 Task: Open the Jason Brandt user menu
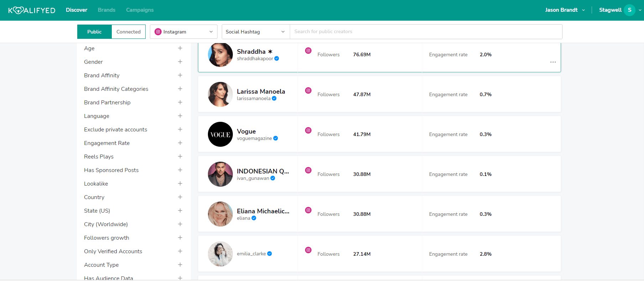[565, 10]
